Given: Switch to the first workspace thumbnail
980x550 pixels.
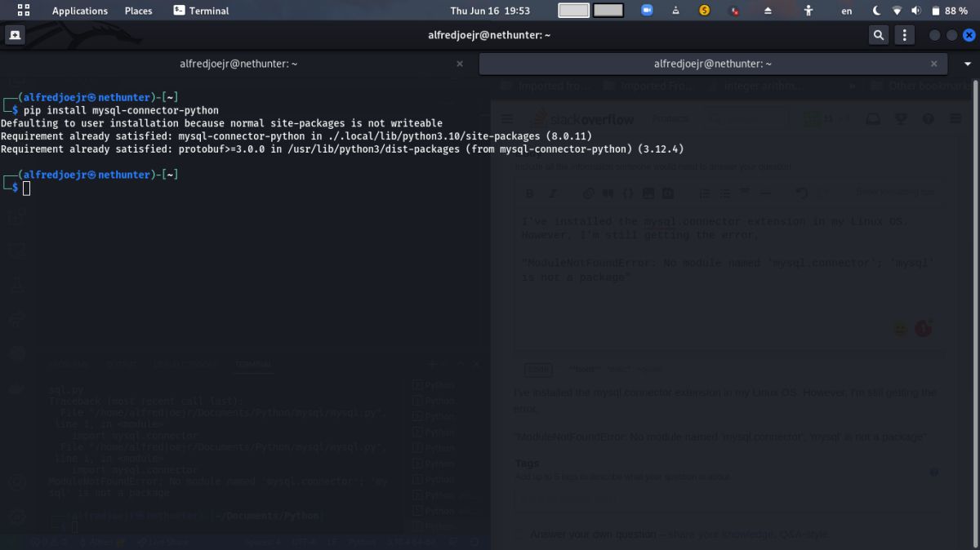Looking at the screenshot, I should [x=573, y=11].
